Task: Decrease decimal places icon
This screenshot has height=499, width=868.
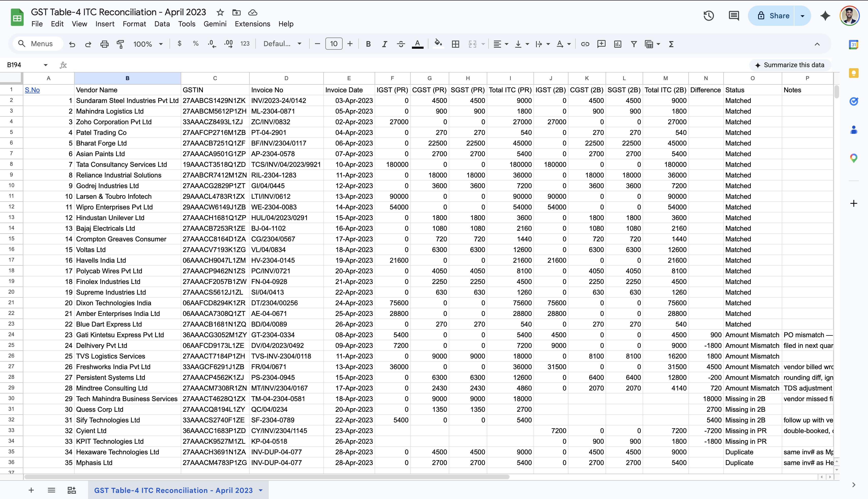Action: tap(212, 44)
